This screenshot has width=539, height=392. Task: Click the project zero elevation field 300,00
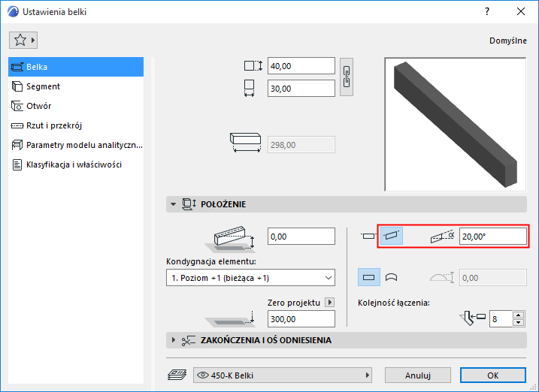click(x=301, y=319)
